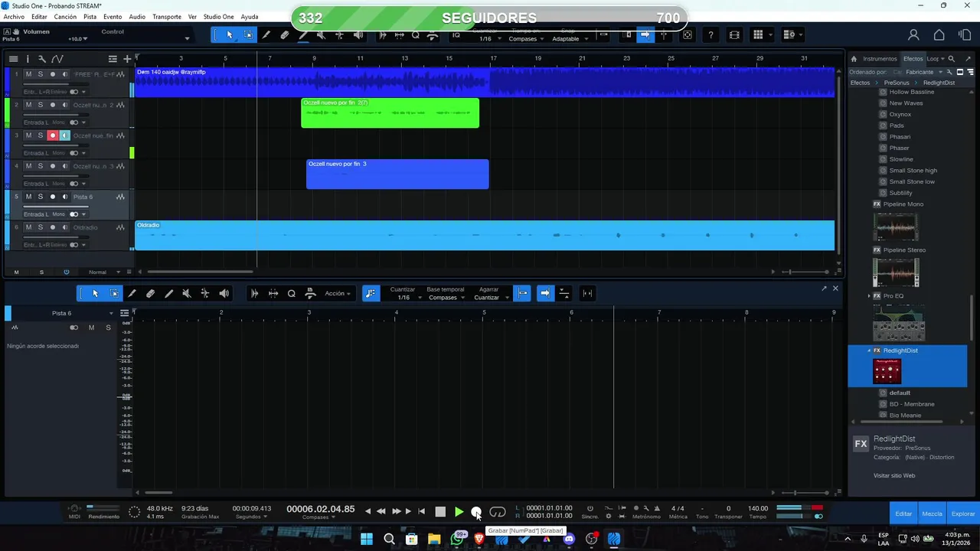Image resolution: width=980 pixels, height=551 pixels.
Task: Open the user account profile icon
Action: (913, 35)
